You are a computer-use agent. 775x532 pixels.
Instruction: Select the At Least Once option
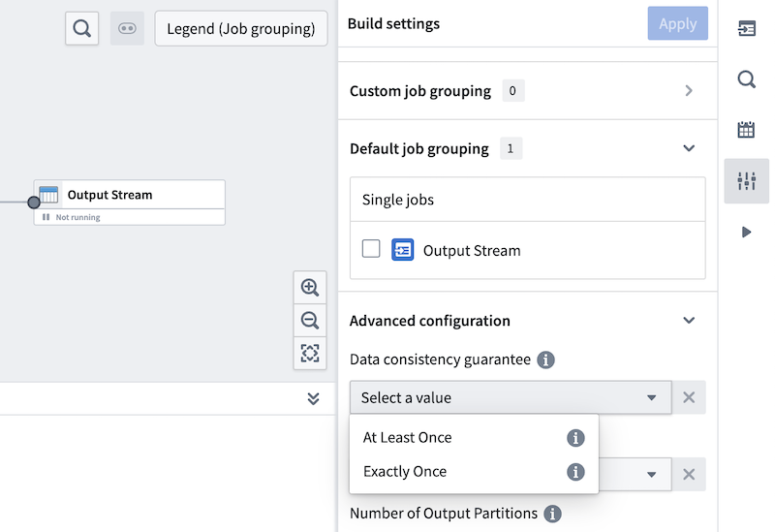pos(408,437)
